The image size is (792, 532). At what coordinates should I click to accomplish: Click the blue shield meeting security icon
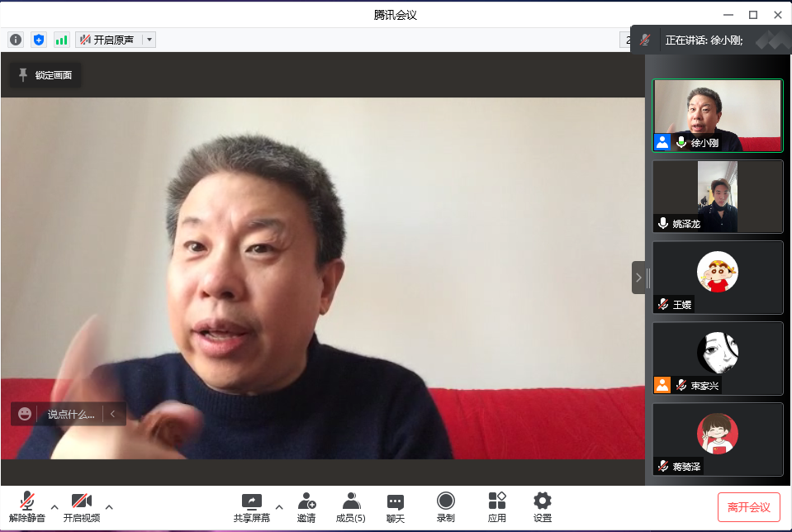38,39
